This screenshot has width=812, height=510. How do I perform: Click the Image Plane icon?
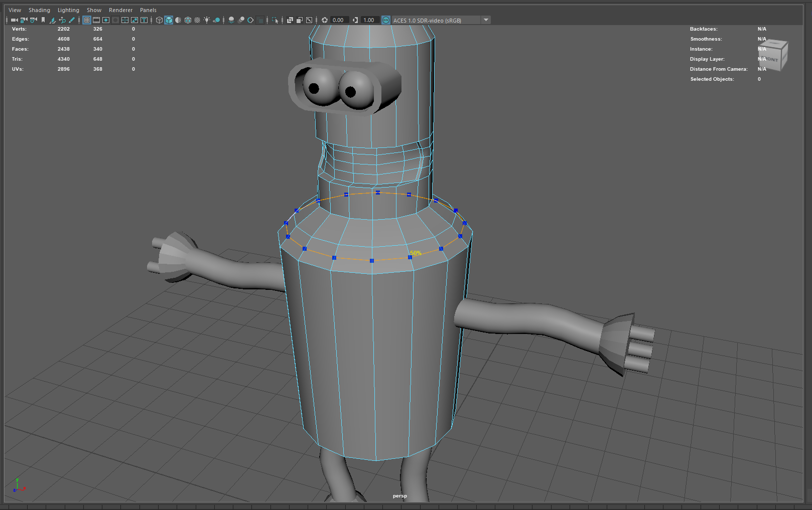click(53, 20)
